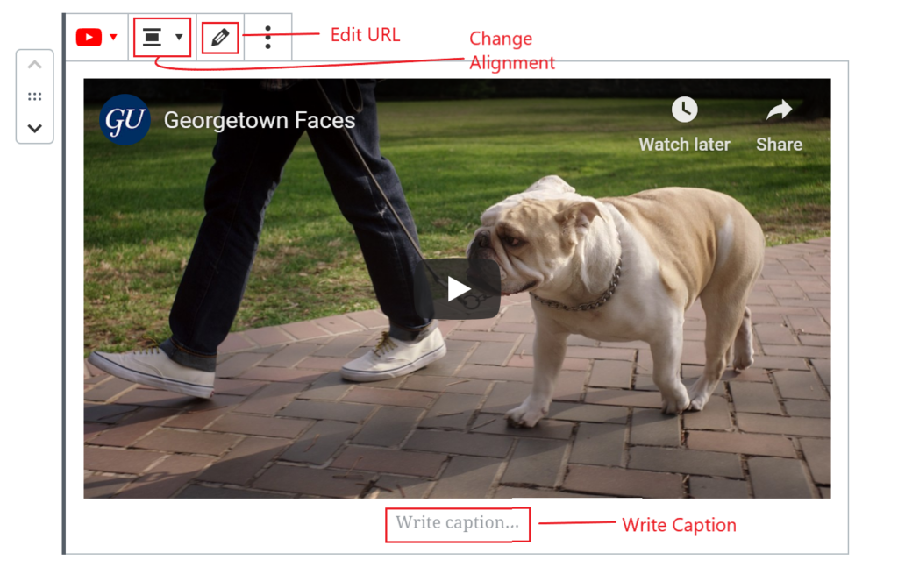This screenshot has width=898, height=588.
Task: Open the YouTube block type switcher
Action: point(96,37)
